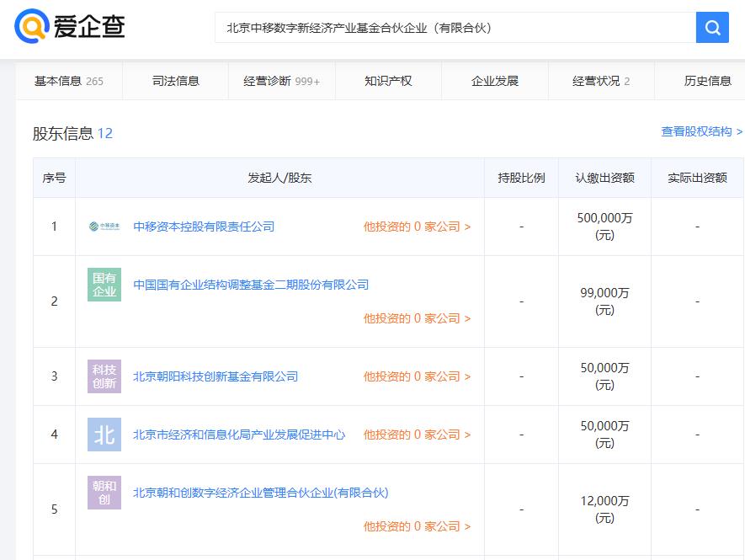Click the 实际出资额 column header
The width and height of the screenshot is (745, 560).
697,178
